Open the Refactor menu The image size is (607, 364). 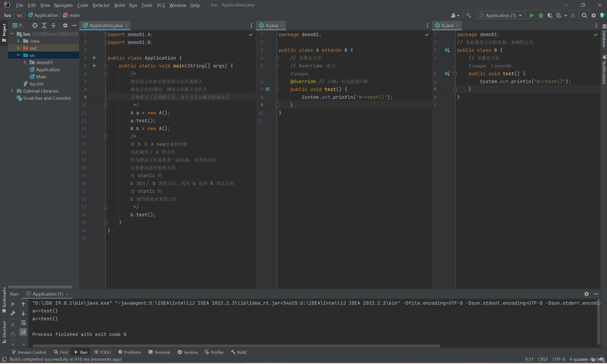101,5
